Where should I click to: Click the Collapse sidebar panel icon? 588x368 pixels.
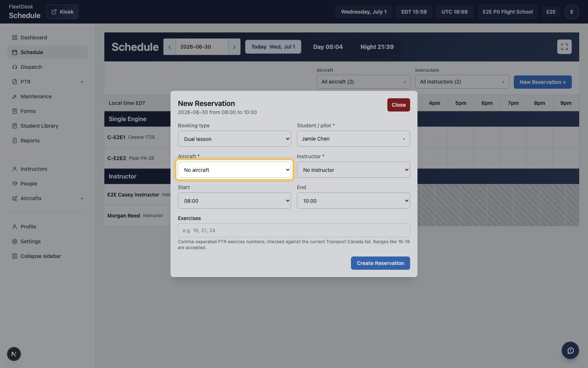15,256
